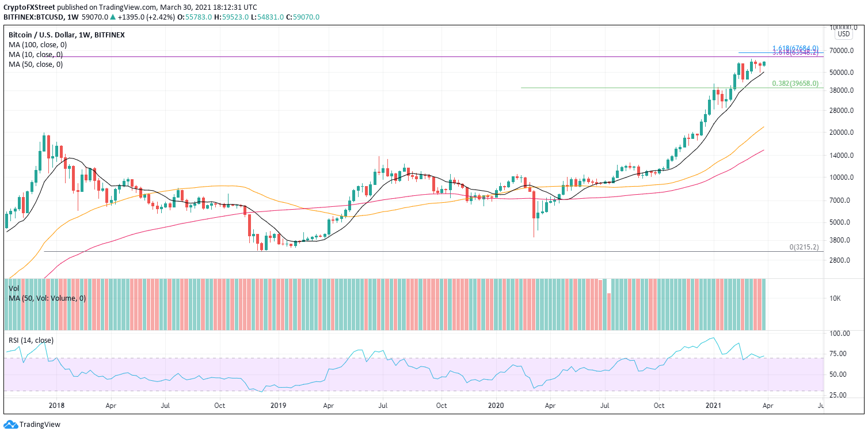The height and width of the screenshot is (435, 868).
Task: Click the 14000.0 price axis label
Action: (841, 156)
